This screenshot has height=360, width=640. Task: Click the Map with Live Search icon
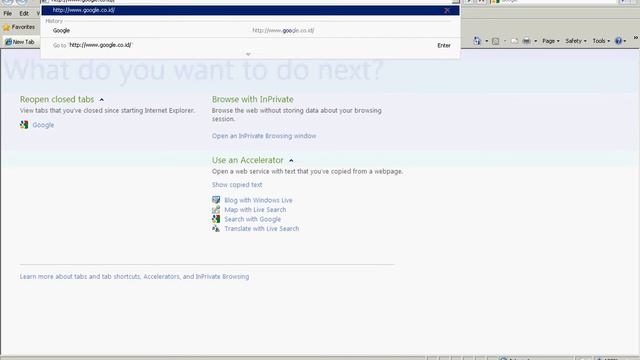216,209
